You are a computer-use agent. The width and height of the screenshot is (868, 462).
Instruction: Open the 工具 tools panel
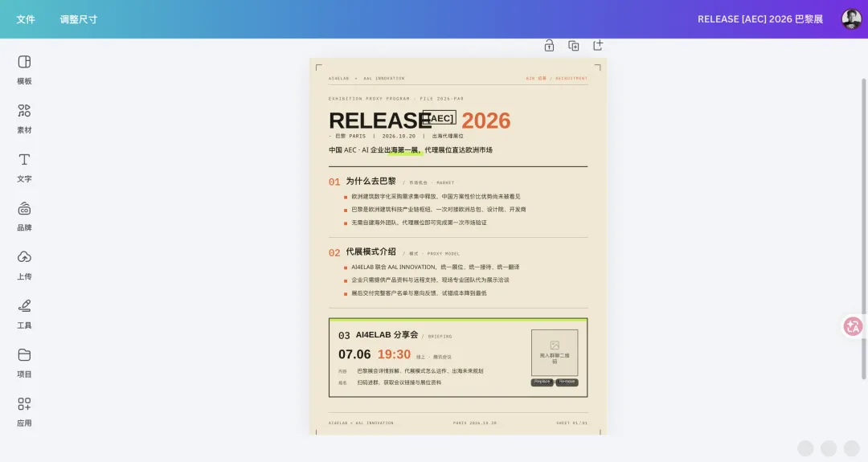(24, 313)
